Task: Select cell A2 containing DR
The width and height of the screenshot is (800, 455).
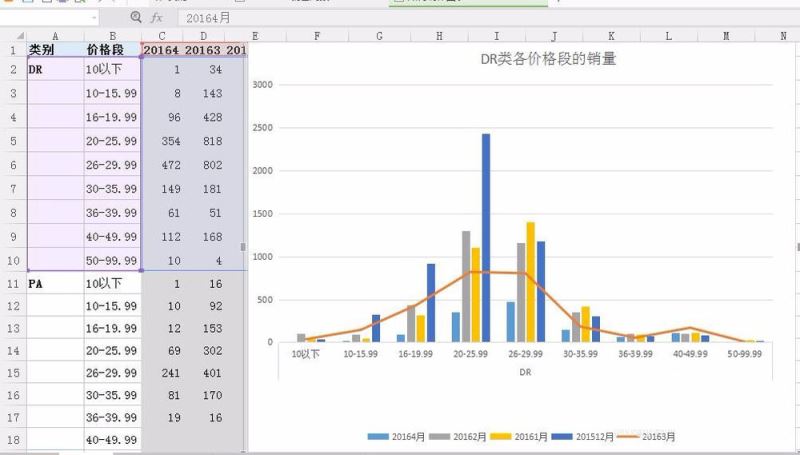Action: coord(55,70)
